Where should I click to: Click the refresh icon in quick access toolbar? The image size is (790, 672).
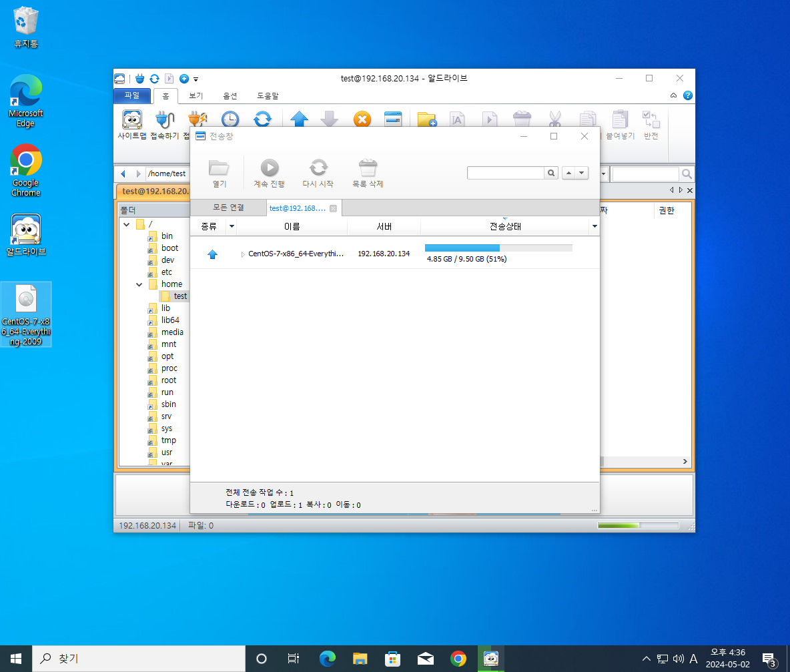click(155, 79)
